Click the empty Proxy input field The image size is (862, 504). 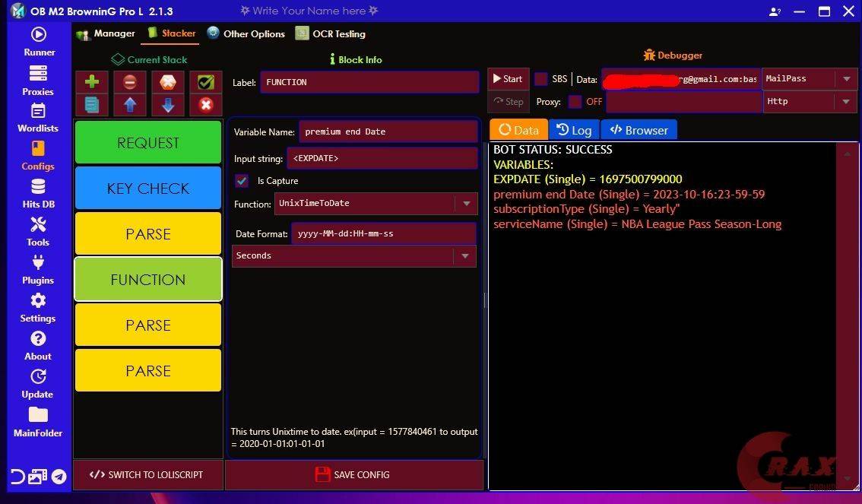(x=684, y=102)
